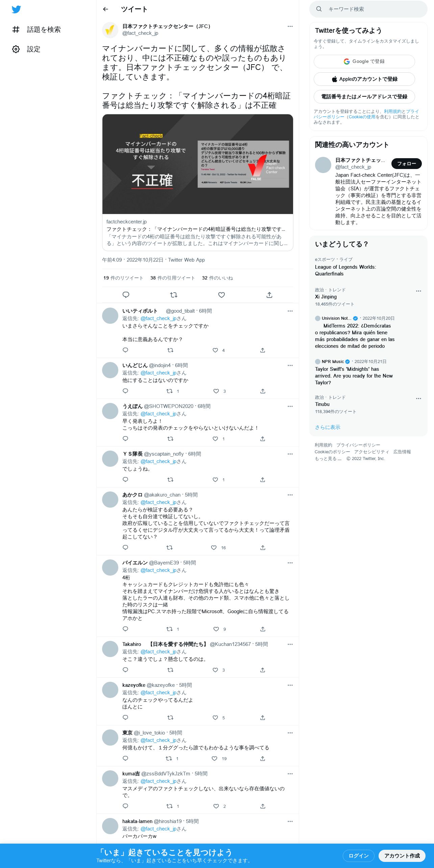Go back with the arrow icon
The image size is (434, 868).
coord(105,9)
